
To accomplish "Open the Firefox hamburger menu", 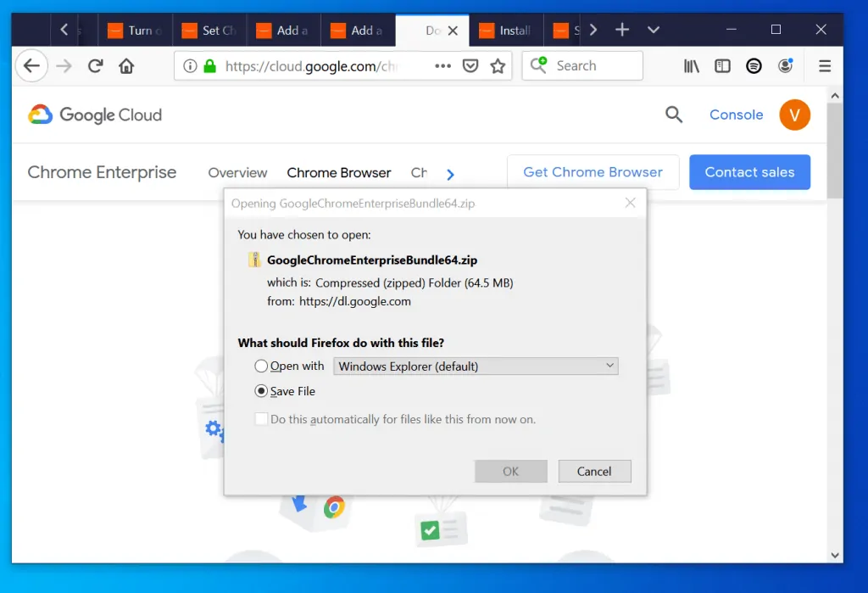I will pos(824,65).
